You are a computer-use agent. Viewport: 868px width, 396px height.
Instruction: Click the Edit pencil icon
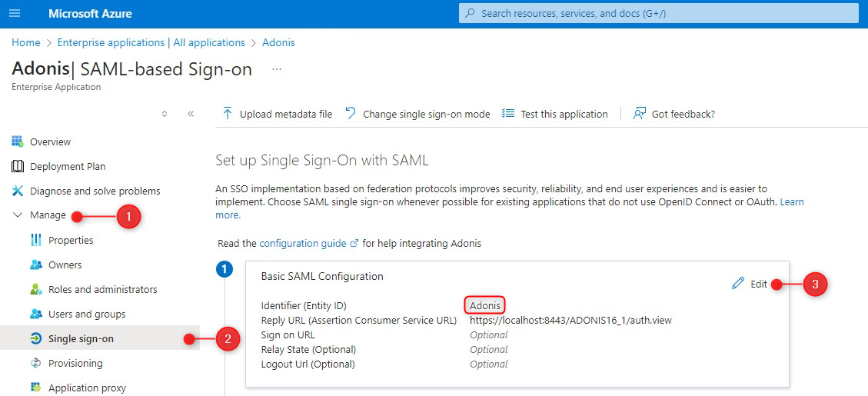pyautogui.click(x=738, y=284)
